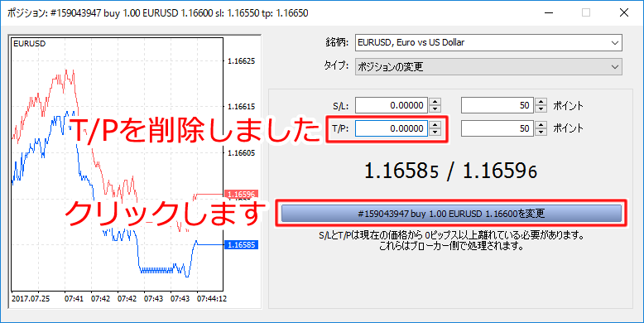Close the position dialog window
Image resolution: width=644 pixels, height=323 pixels.
[624, 12]
